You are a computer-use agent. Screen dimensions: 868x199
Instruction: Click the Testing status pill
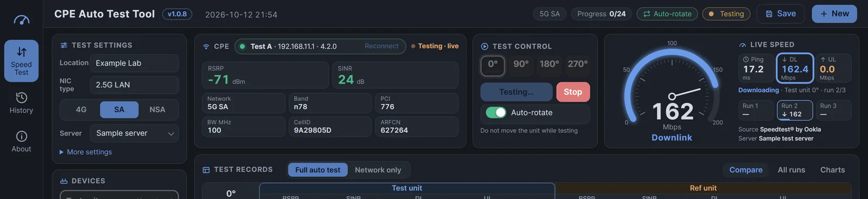[726, 14]
